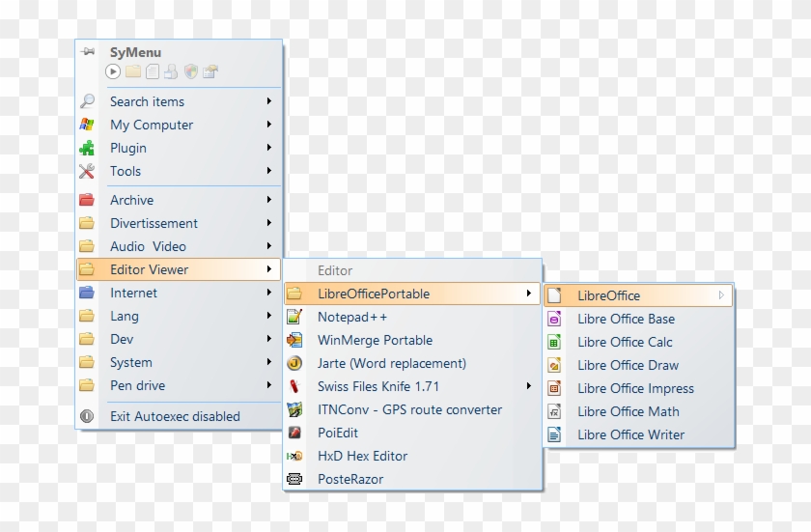Expand the Pen drive submenu arrow
Screen dimensions: 811x532
coord(269,385)
